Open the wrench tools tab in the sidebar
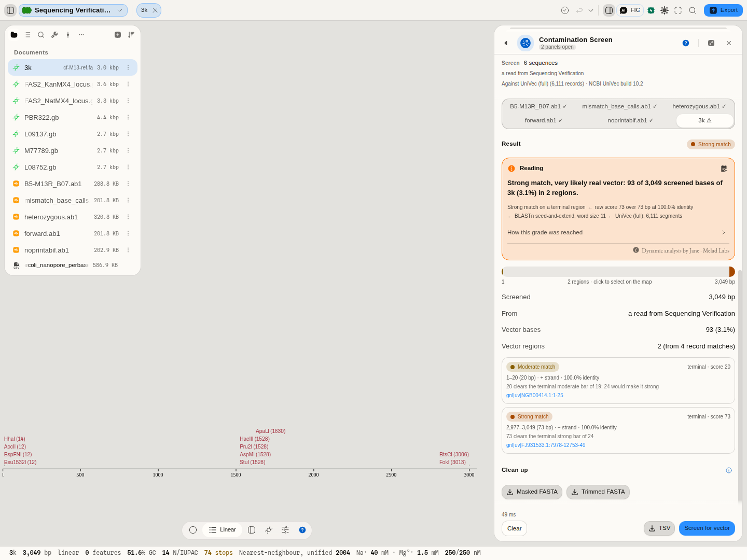747x560 pixels. 54,35
